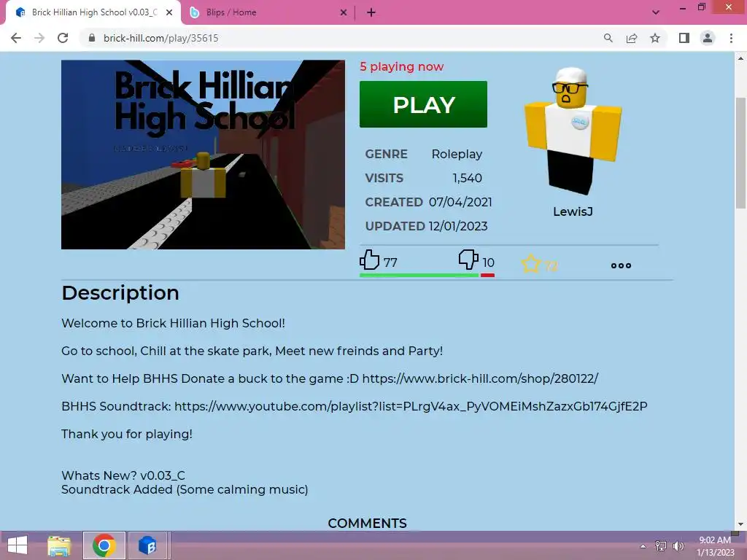Viewport: 747px width, 560px height.
Task: Favorite the game with the star icon
Action: tap(531, 264)
